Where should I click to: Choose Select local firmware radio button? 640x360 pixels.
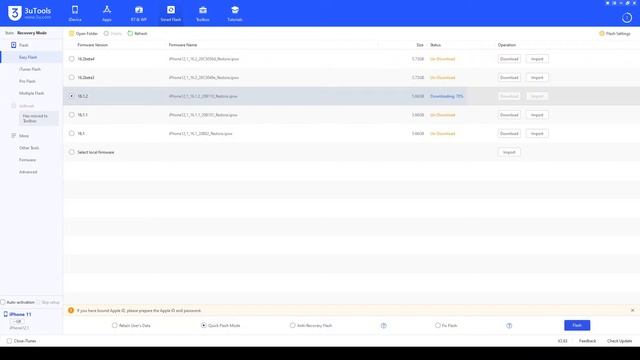point(71,152)
